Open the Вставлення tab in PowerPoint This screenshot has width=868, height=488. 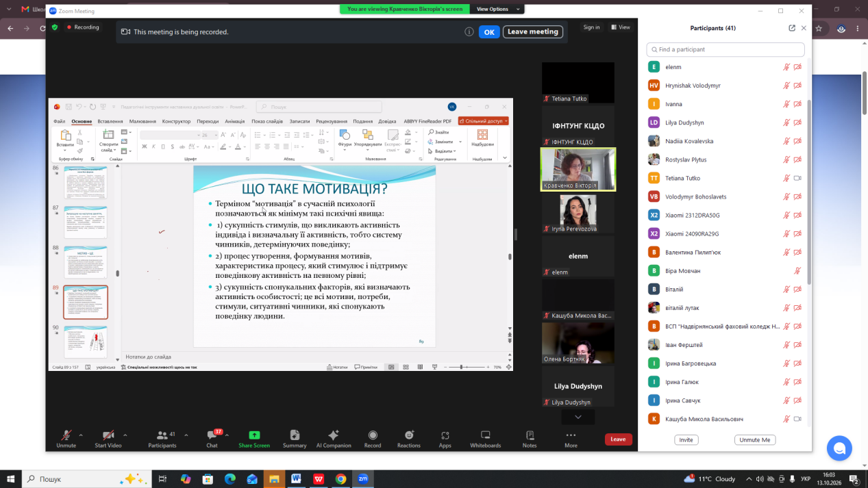(x=110, y=121)
